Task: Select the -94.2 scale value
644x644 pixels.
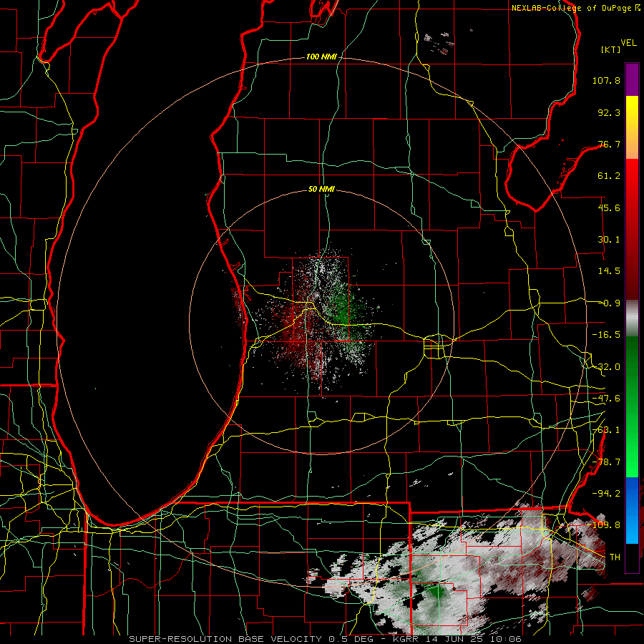Action: point(606,493)
